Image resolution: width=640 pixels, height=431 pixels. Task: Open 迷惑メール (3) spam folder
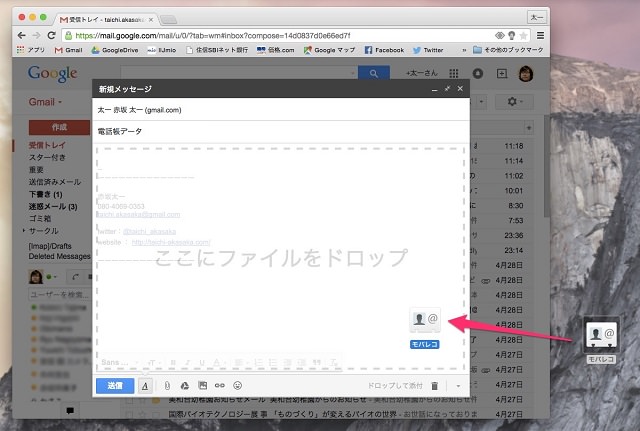[x=53, y=207]
